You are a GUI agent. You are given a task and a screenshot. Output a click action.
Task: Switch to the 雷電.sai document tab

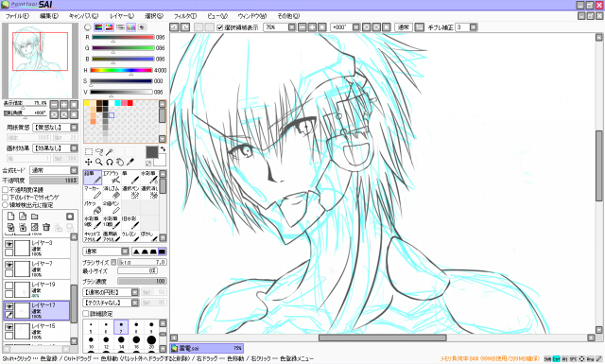[x=206, y=348]
